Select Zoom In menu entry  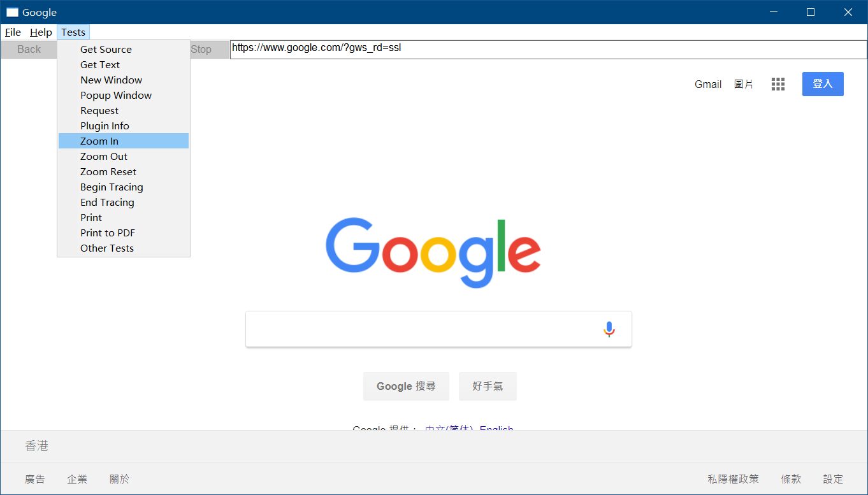(124, 141)
